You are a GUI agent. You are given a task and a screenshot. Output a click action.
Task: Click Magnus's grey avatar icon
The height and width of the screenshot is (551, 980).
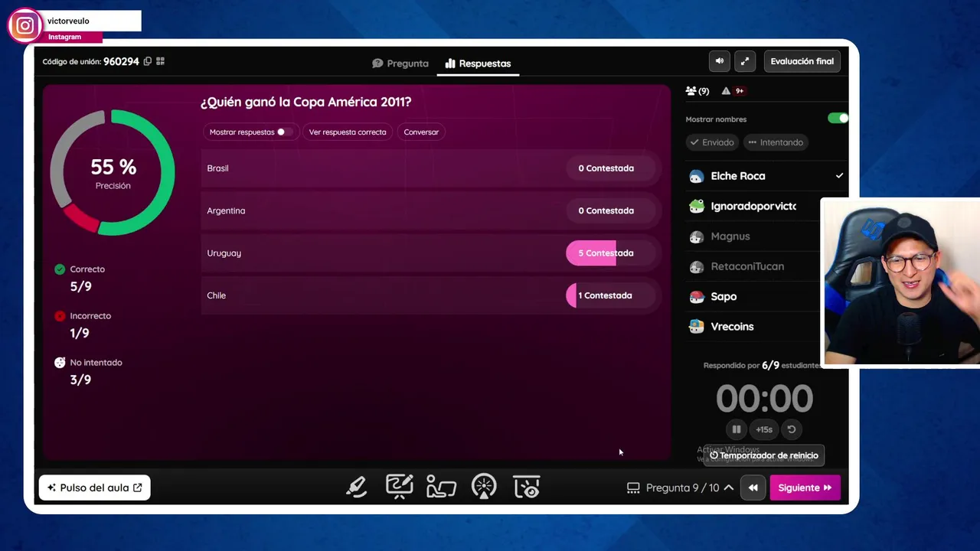click(696, 237)
